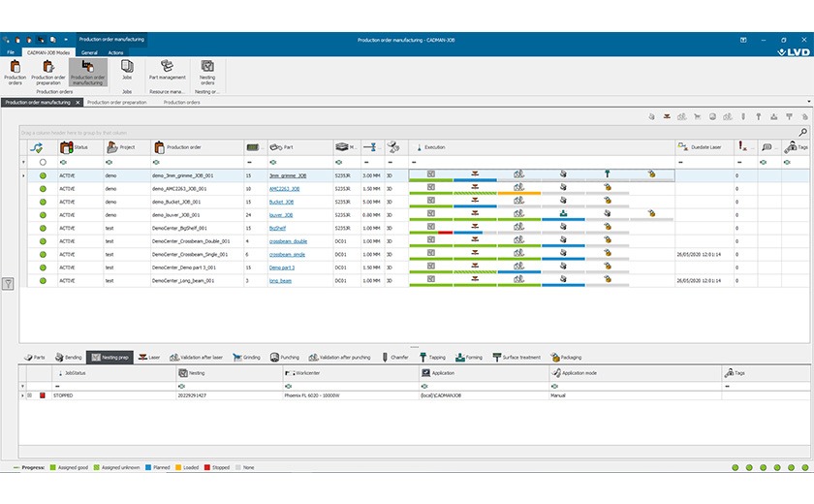This screenshot has width=814, height=504.
Task: Toggle green status dot for demo_Bucket_JOB_001
Action: coord(43,202)
